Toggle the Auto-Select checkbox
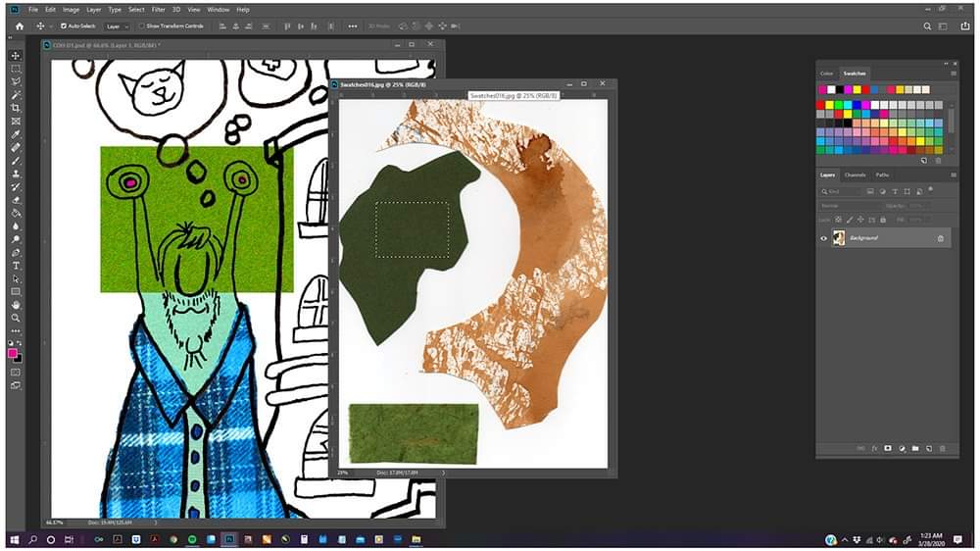The image size is (980, 551). pos(64,26)
